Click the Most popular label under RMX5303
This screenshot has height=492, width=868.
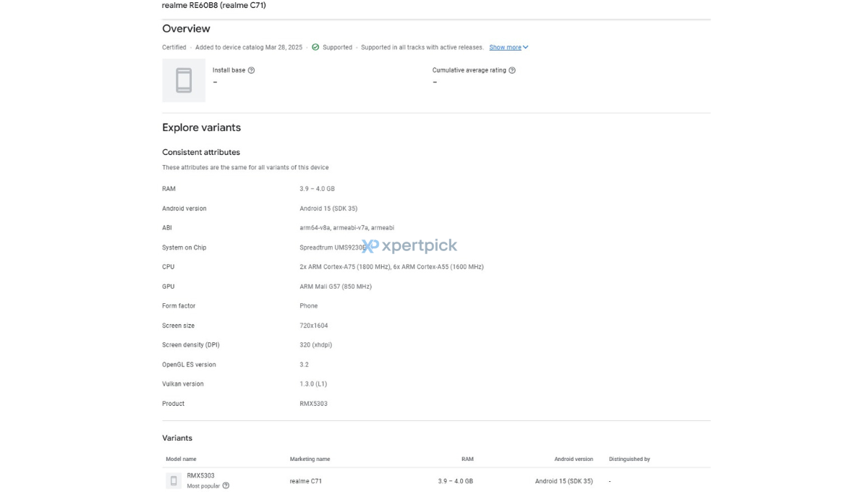(x=203, y=486)
